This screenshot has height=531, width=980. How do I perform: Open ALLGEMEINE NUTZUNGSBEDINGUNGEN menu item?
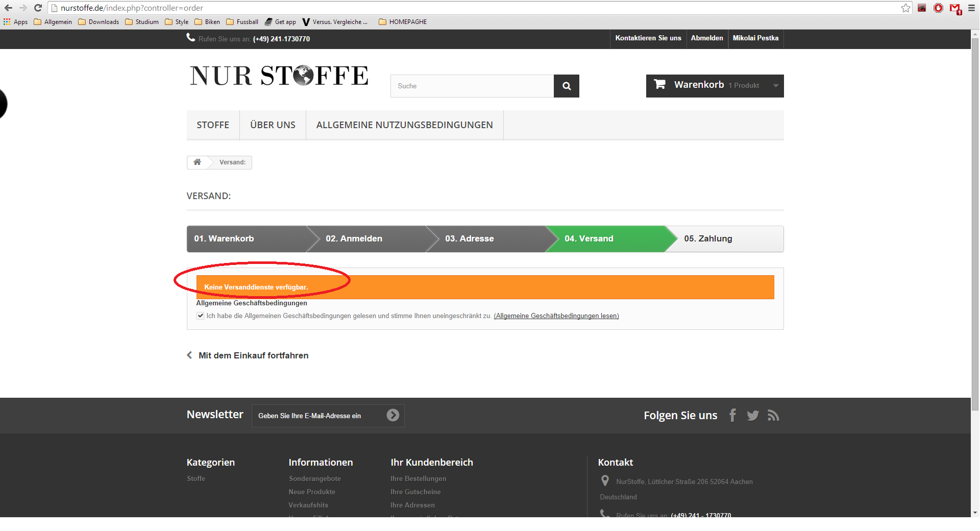pyautogui.click(x=405, y=125)
